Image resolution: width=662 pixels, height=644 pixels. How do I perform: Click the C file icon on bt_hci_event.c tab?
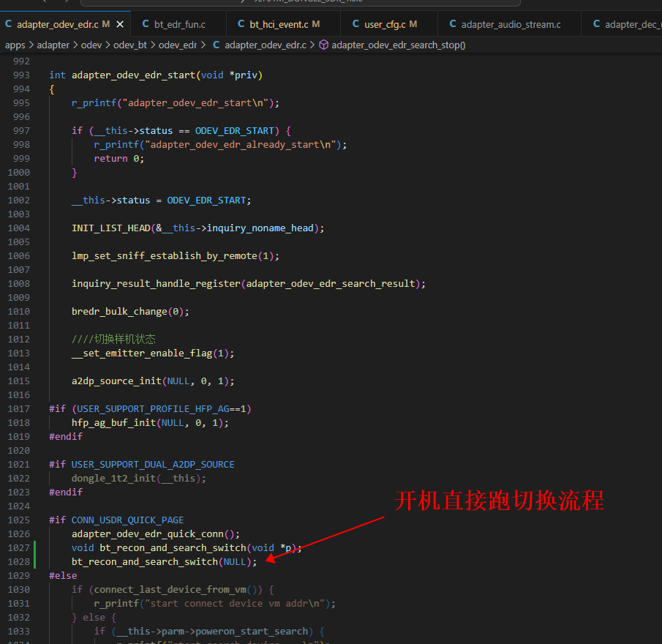click(241, 24)
